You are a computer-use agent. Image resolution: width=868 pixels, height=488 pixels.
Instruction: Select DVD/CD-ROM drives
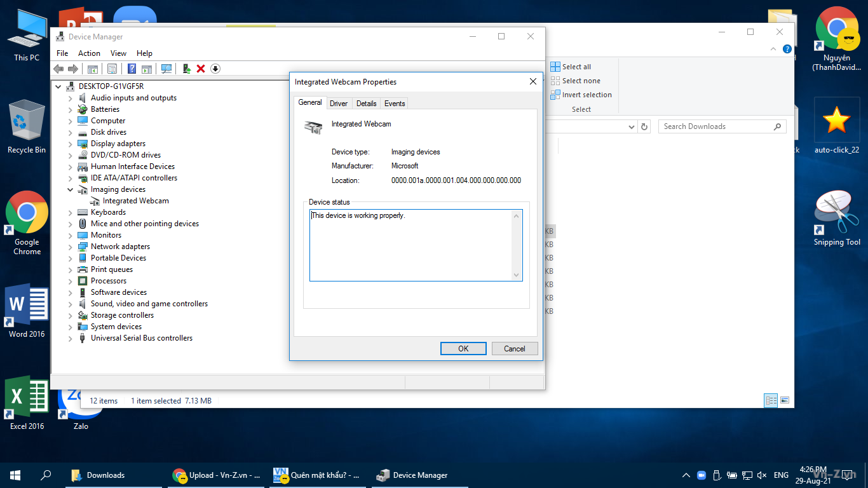point(126,155)
